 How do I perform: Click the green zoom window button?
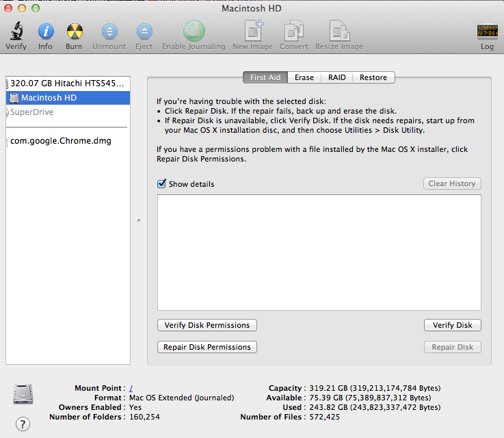pos(36,8)
